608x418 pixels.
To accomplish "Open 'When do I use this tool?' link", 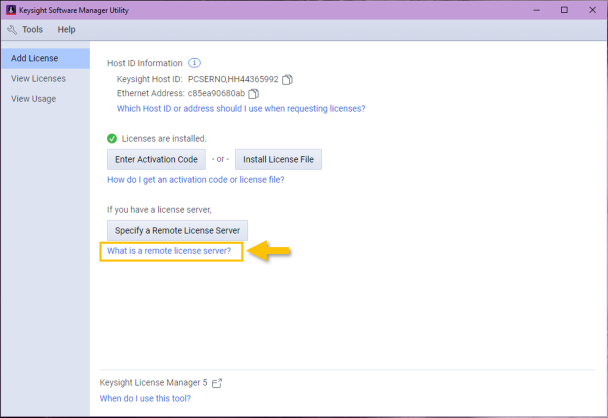I will point(145,399).
